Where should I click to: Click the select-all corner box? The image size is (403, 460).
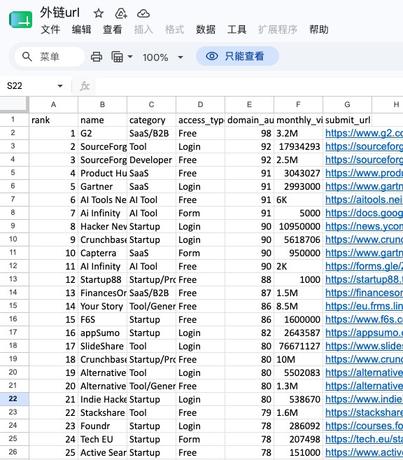13,105
